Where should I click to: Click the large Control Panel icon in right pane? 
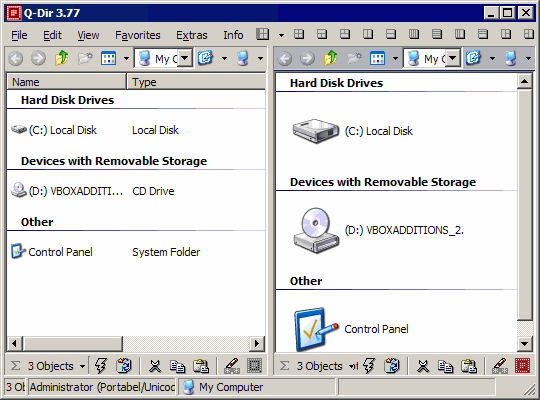tap(315, 329)
